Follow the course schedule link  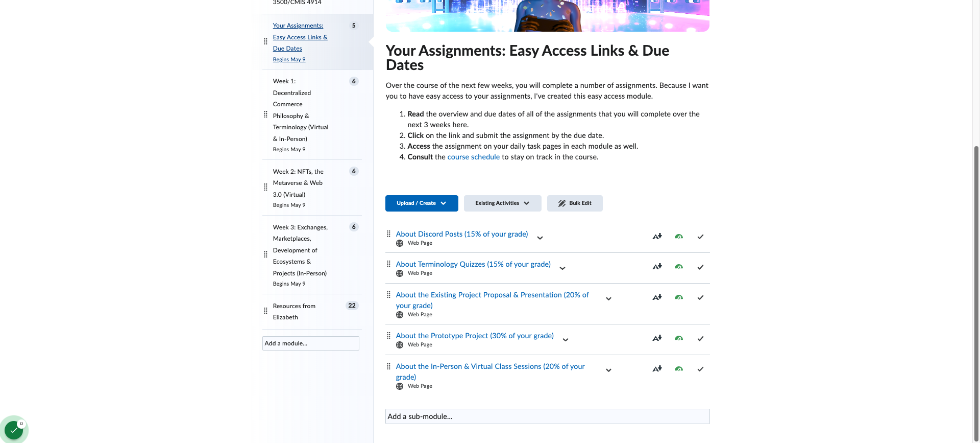(x=474, y=157)
